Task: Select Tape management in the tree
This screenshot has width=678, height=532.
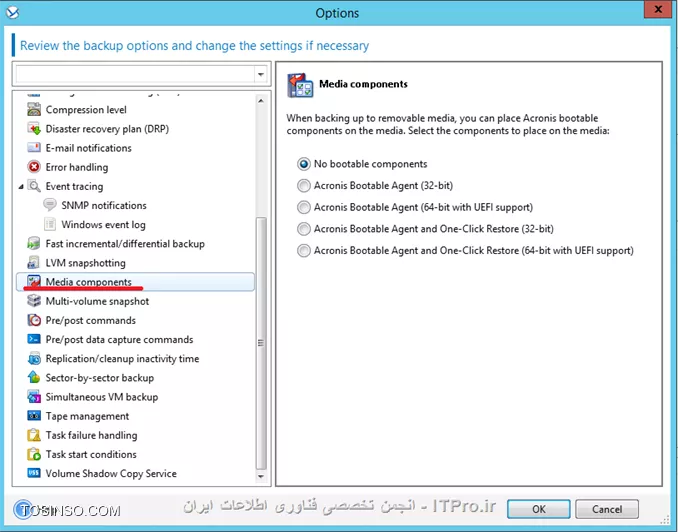Action: (x=87, y=416)
